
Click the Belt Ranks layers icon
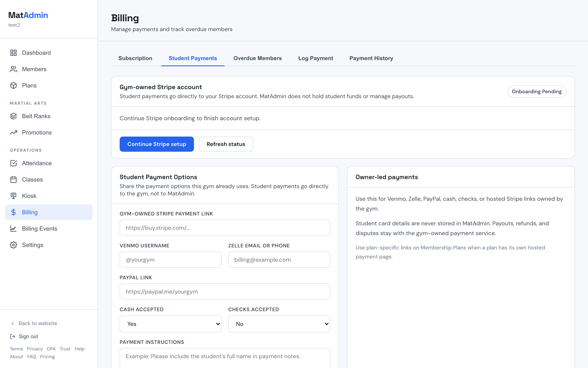click(x=13, y=116)
